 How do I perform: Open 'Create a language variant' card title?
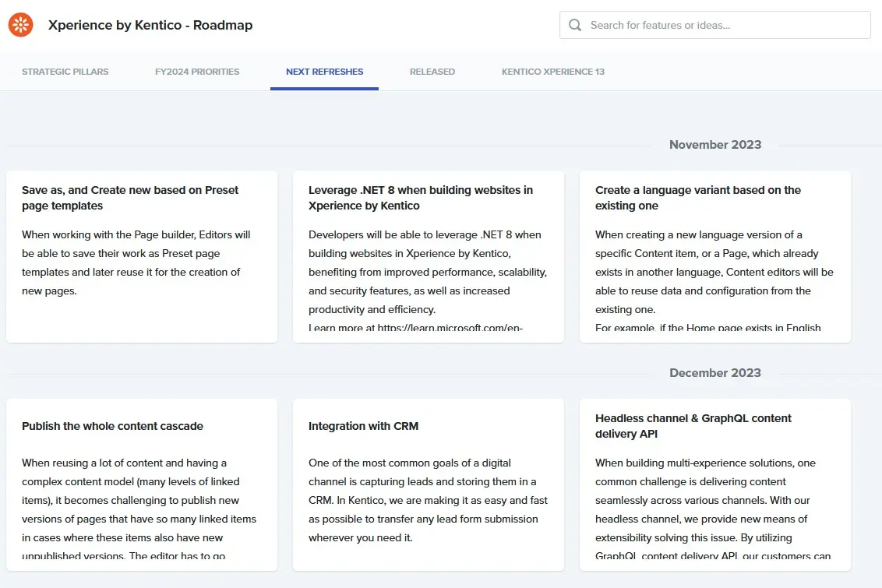click(x=698, y=198)
